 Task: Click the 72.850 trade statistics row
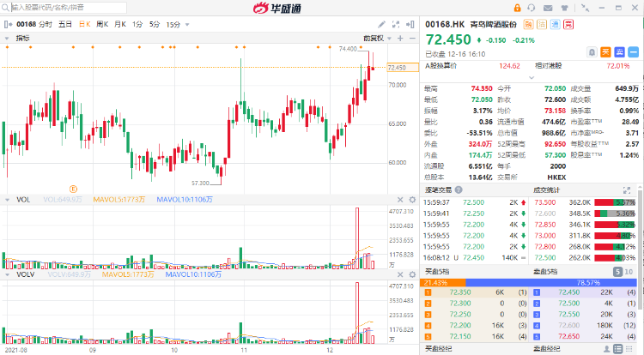pyautogui.click(x=585, y=225)
